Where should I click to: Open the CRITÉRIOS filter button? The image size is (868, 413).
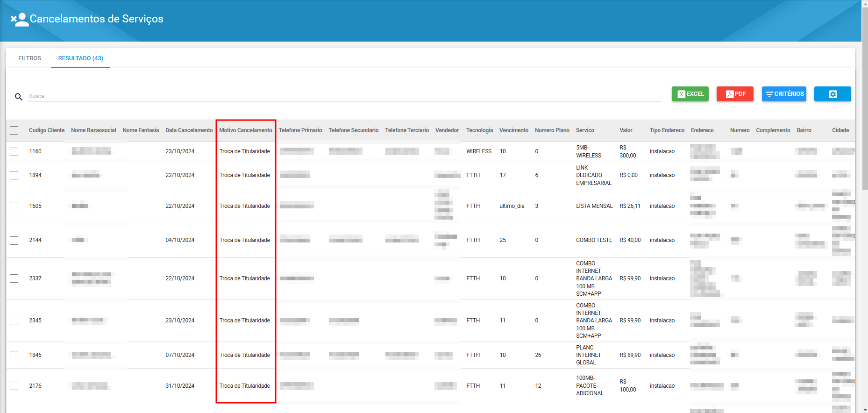(784, 94)
